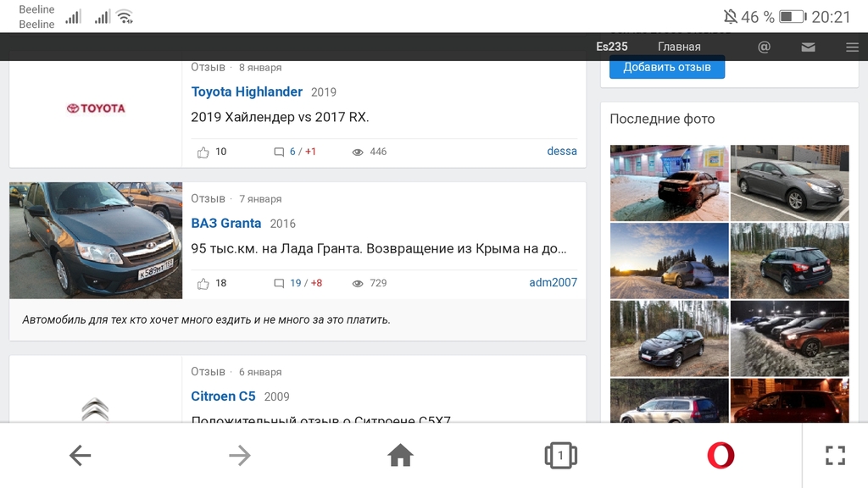The width and height of the screenshot is (868, 488).
Task: Enter fullscreen mode with the corner-brackets icon
Action: pos(835,455)
